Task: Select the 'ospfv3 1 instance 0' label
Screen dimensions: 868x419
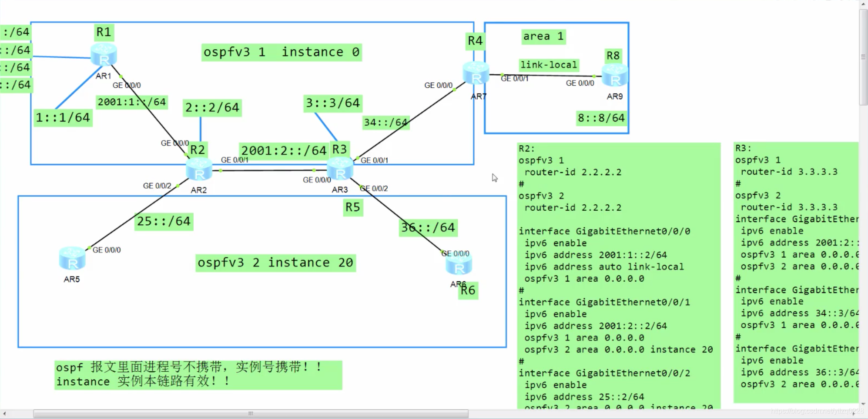Action: (x=282, y=52)
